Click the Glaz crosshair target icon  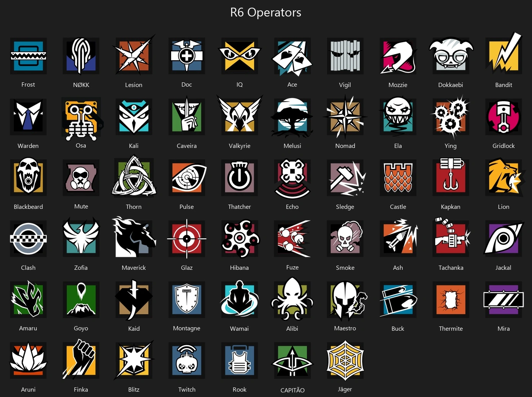pyautogui.click(x=187, y=239)
